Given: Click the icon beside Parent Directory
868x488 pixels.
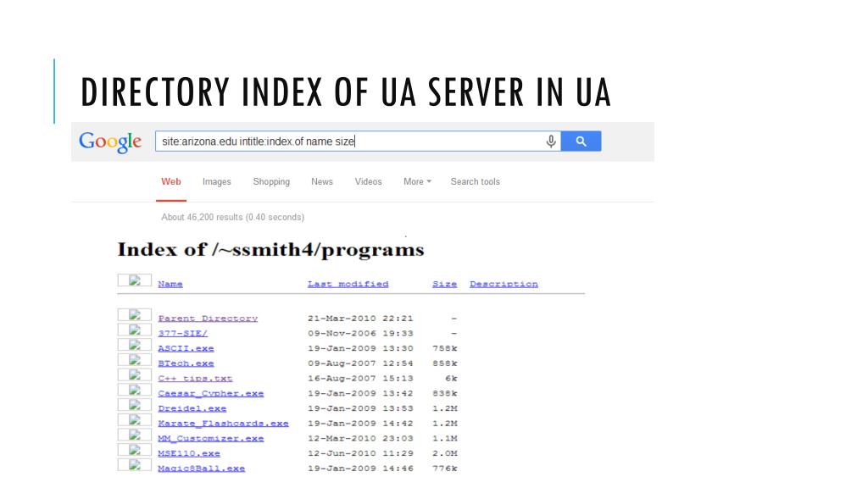Looking at the screenshot, I should pyautogui.click(x=135, y=315).
